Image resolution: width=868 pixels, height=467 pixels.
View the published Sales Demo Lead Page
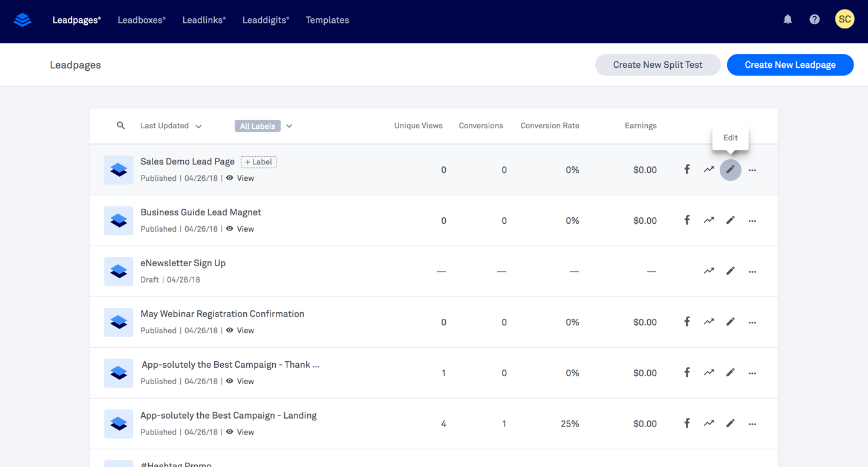240,178
